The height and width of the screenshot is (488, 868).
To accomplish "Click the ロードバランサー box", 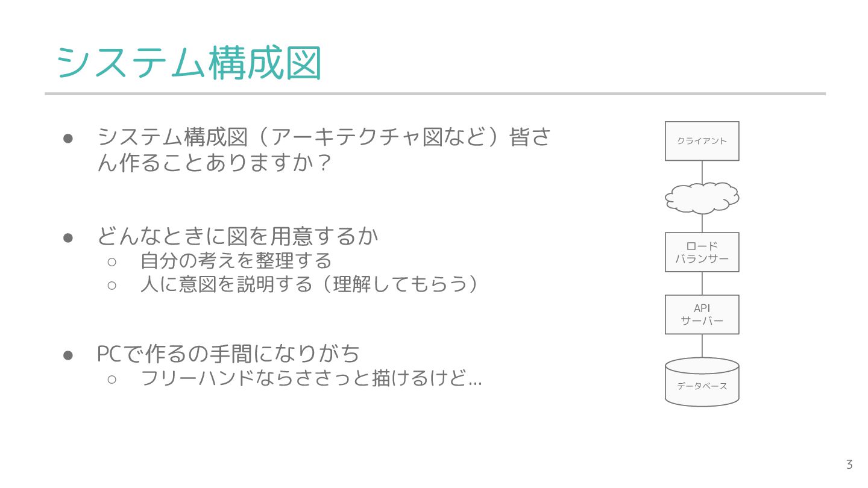I will point(702,252).
